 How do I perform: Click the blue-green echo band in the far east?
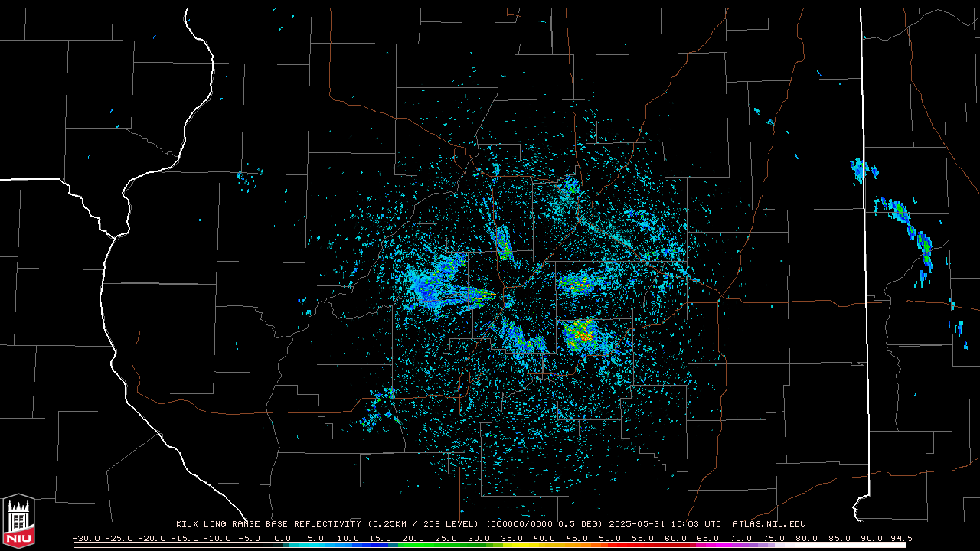pyautogui.click(x=907, y=230)
